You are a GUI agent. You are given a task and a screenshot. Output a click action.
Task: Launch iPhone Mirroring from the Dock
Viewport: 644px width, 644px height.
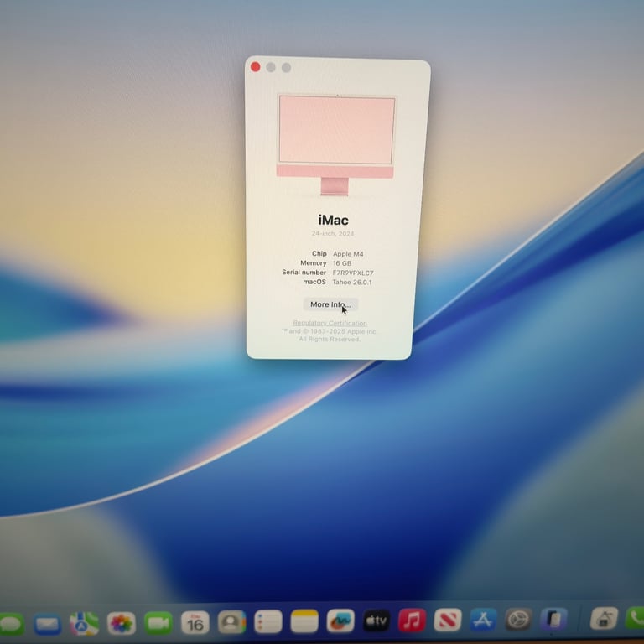point(553,619)
